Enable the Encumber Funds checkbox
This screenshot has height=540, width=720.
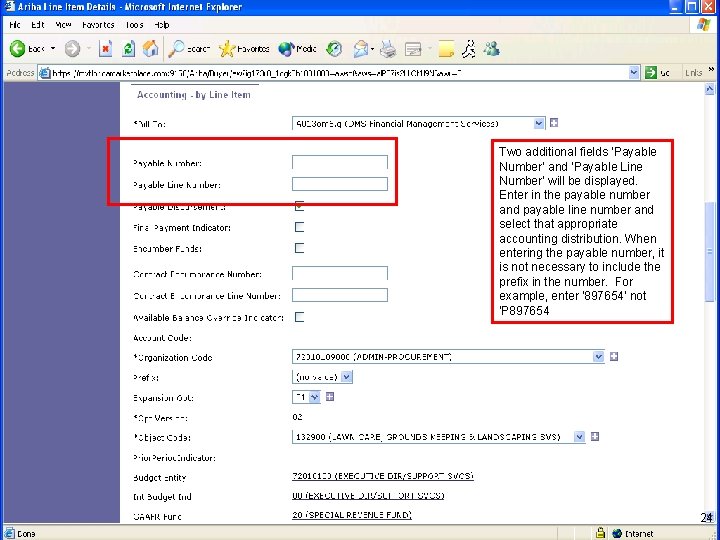point(299,248)
